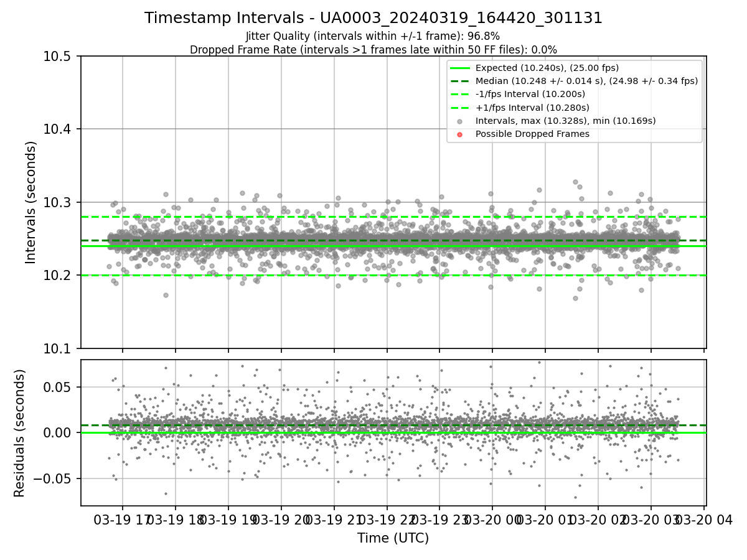Select legend entry 'Intervals, max (10.328s), min (10.169s)'
The height and width of the screenshot is (560, 747).
coord(565,121)
